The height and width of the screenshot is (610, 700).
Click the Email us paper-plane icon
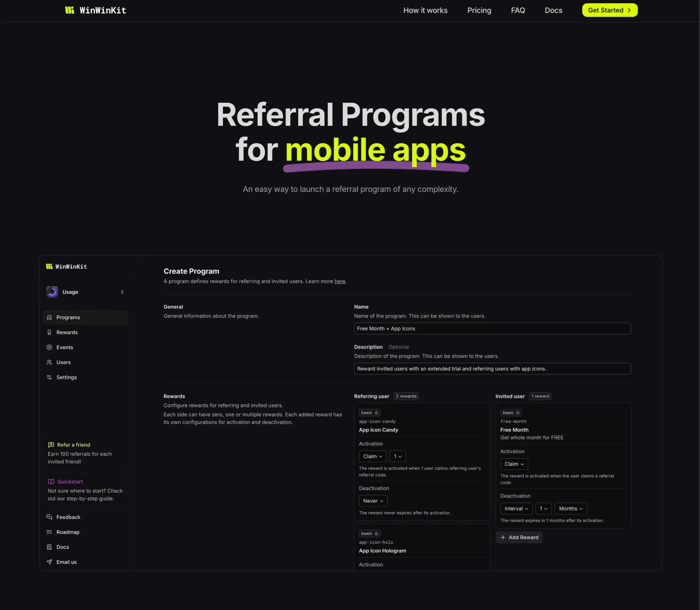point(50,562)
